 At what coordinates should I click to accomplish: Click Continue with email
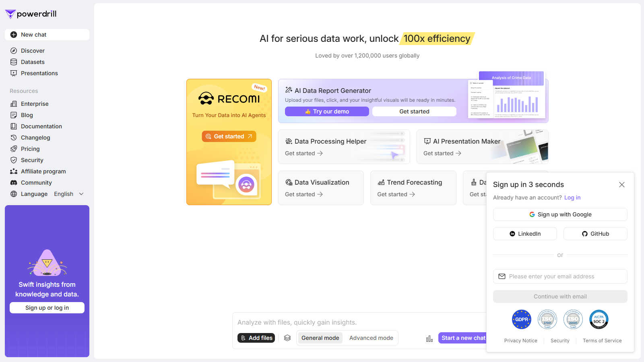560,296
